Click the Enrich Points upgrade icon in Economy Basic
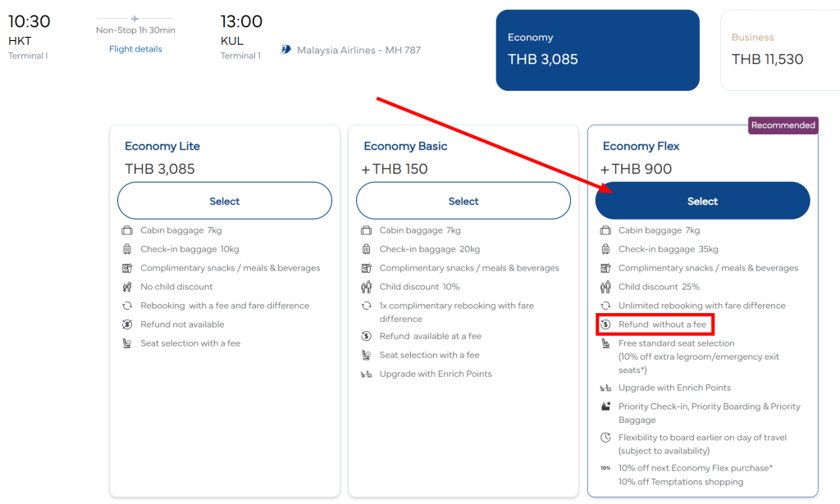 pyautogui.click(x=366, y=374)
